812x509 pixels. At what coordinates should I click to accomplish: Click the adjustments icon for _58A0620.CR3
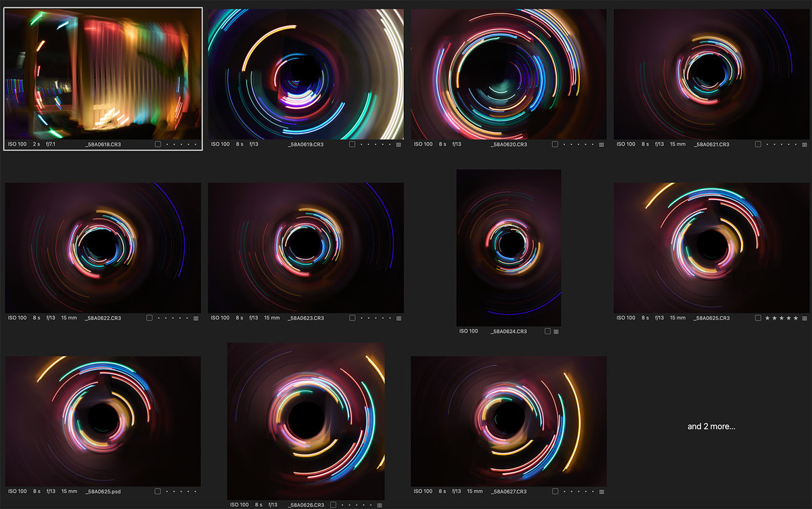602,144
